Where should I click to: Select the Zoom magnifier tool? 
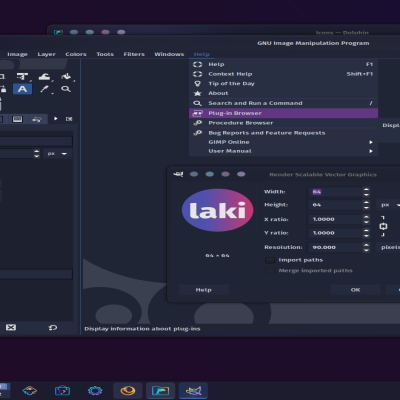(x=66, y=89)
